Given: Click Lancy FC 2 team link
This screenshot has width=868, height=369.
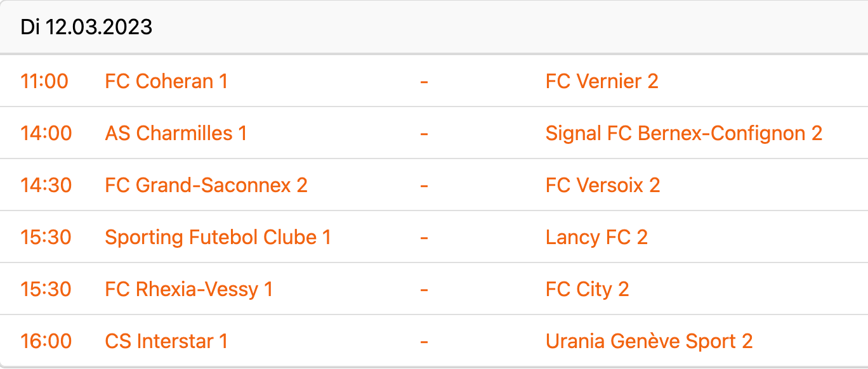Looking at the screenshot, I should pos(596,237).
